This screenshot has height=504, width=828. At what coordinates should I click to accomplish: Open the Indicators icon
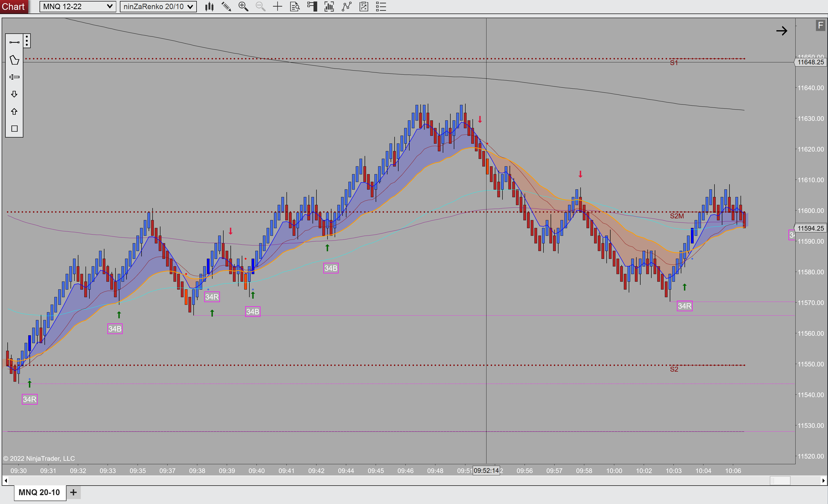click(x=346, y=6)
